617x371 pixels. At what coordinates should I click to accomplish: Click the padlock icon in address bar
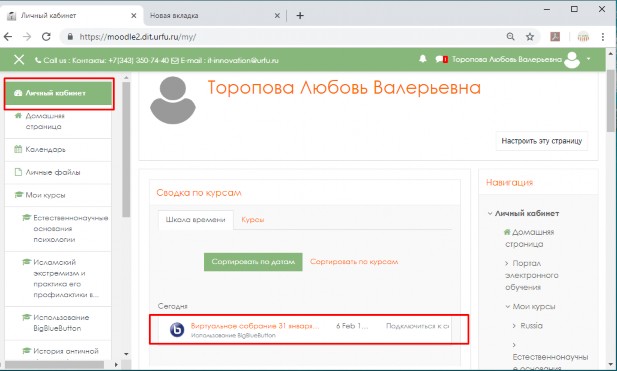70,37
